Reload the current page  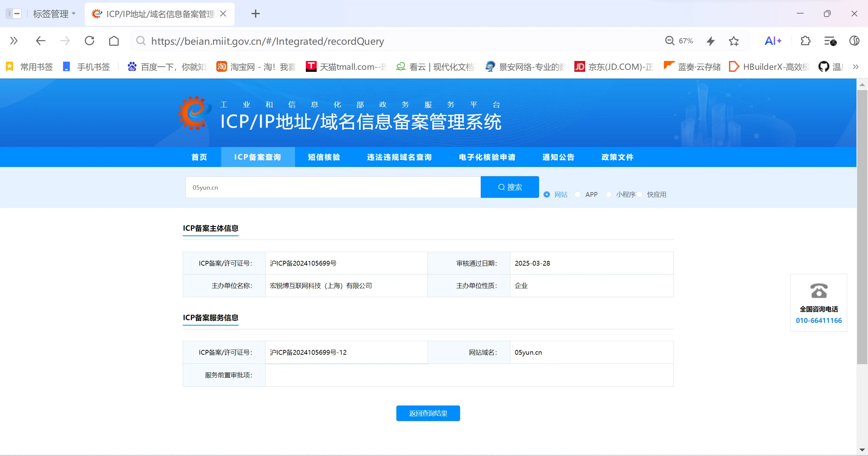(x=89, y=41)
